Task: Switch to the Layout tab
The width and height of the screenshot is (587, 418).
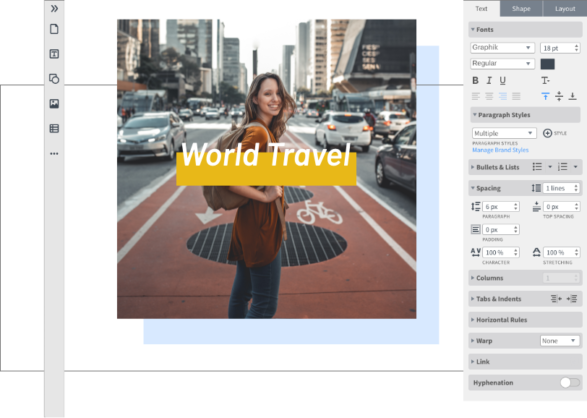Action: point(565,9)
